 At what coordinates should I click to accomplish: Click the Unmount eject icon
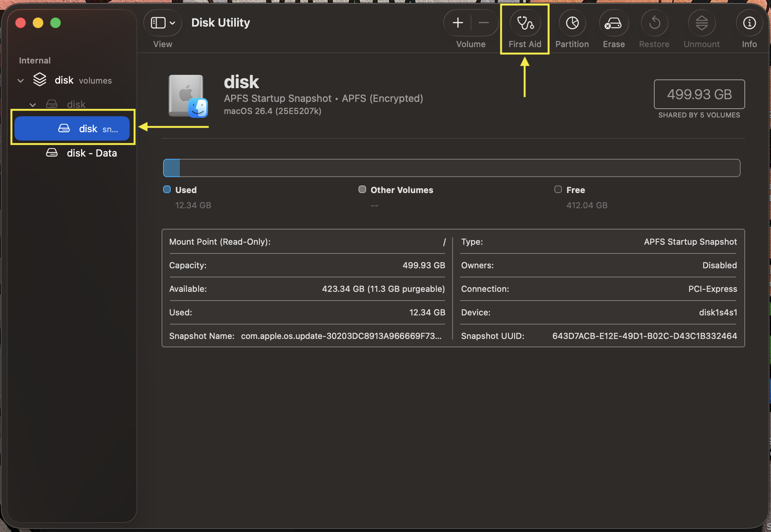701,23
